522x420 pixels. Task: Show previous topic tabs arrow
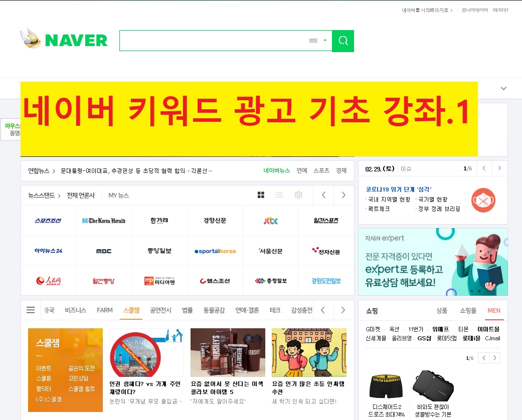(x=322, y=310)
